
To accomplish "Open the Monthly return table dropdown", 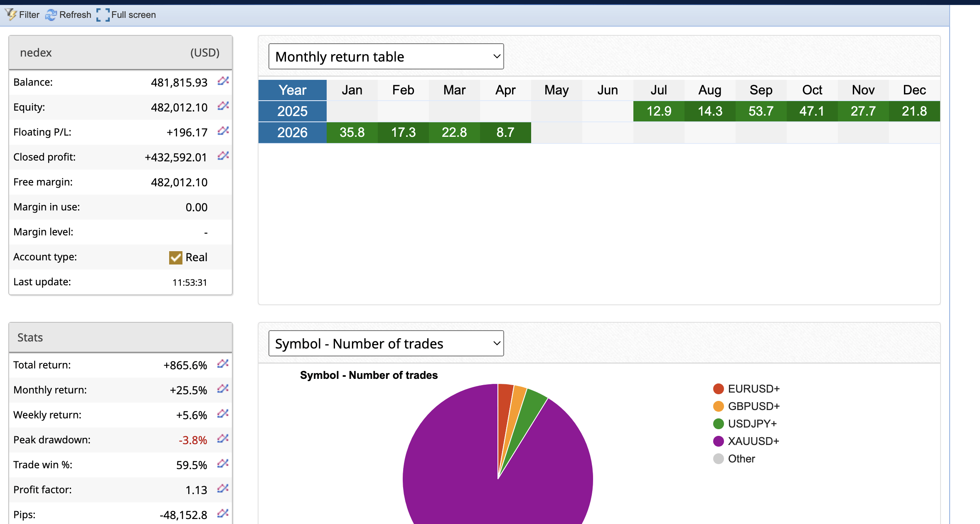I will pyautogui.click(x=386, y=56).
